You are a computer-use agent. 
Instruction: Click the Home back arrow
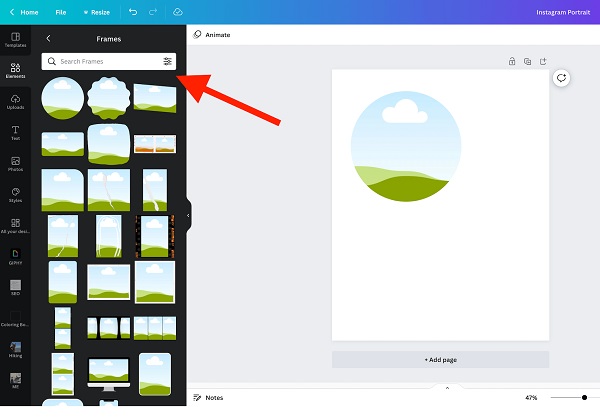(12, 12)
